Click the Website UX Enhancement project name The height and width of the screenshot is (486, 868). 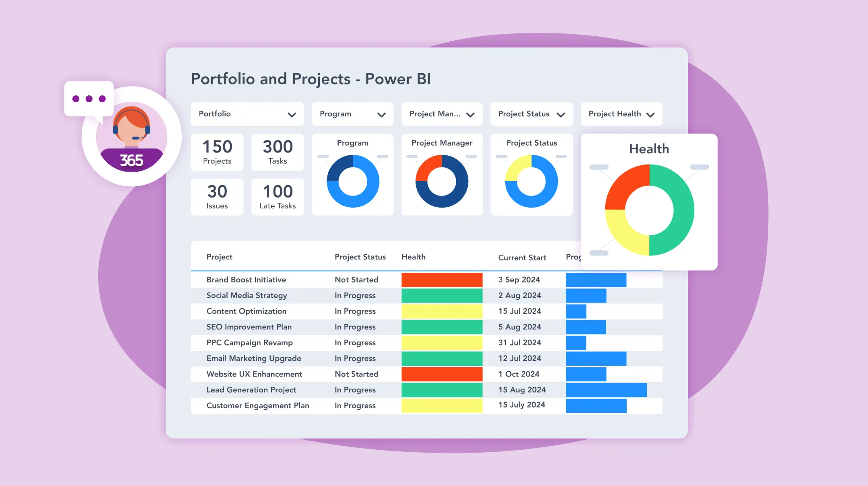[x=254, y=374]
